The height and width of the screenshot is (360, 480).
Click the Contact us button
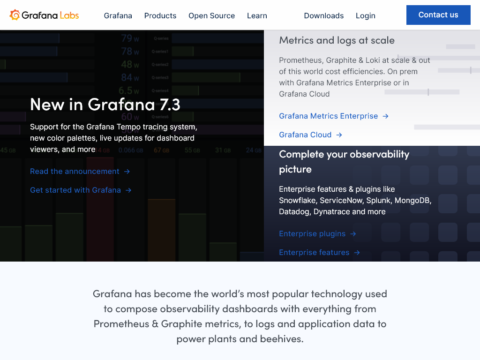pyautogui.click(x=438, y=15)
